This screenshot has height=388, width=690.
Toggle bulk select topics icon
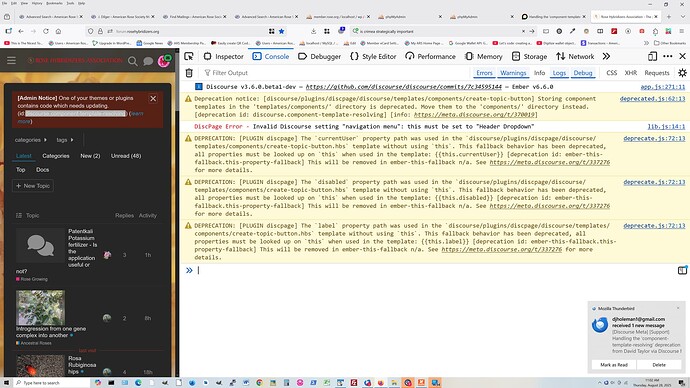point(19,216)
